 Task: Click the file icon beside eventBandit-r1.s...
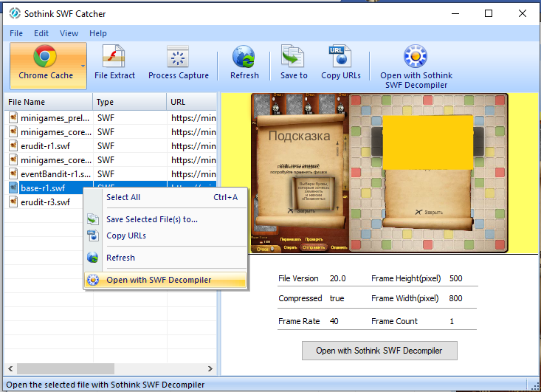point(13,173)
